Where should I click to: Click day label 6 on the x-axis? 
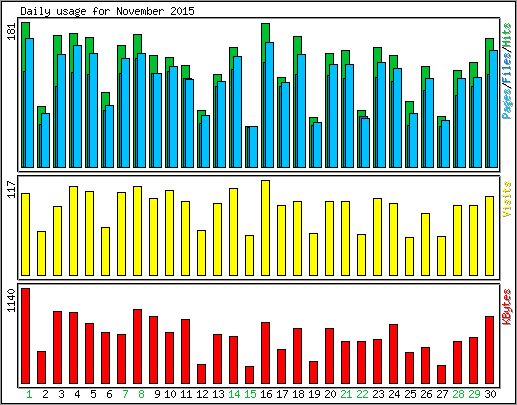[109, 394]
